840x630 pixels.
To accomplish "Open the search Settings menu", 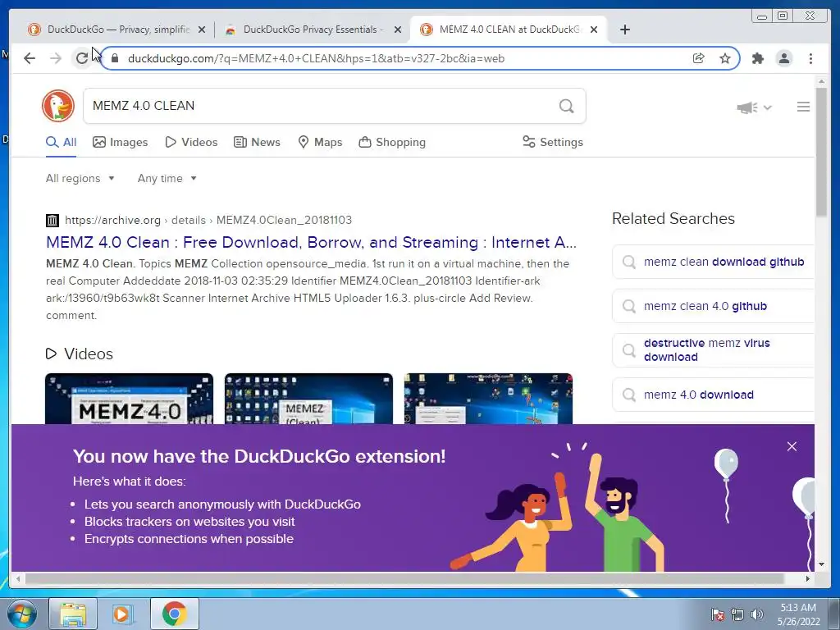I will 553,142.
